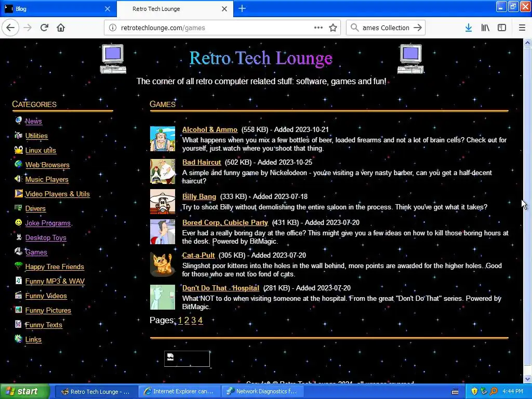The height and width of the screenshot is (399, 532).
Task: Open the Bad Haircut game
Action: (x=202, y=162)
